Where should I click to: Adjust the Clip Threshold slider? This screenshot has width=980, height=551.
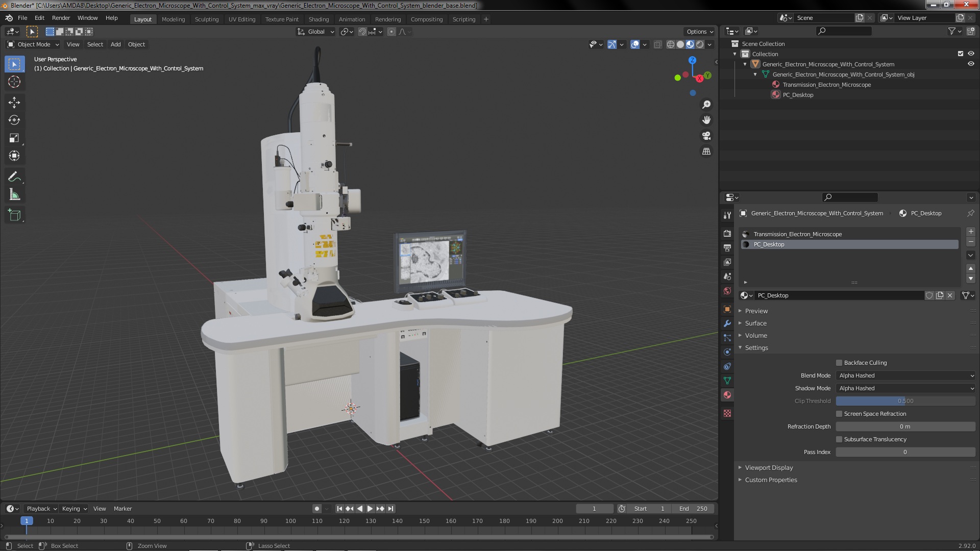click(905, 401)
